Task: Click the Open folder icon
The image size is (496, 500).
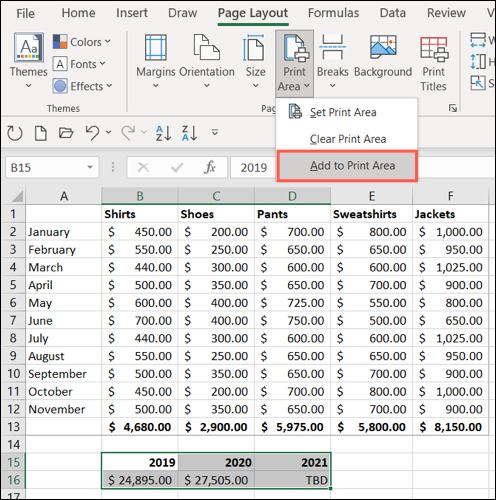Action: point(66,133)
